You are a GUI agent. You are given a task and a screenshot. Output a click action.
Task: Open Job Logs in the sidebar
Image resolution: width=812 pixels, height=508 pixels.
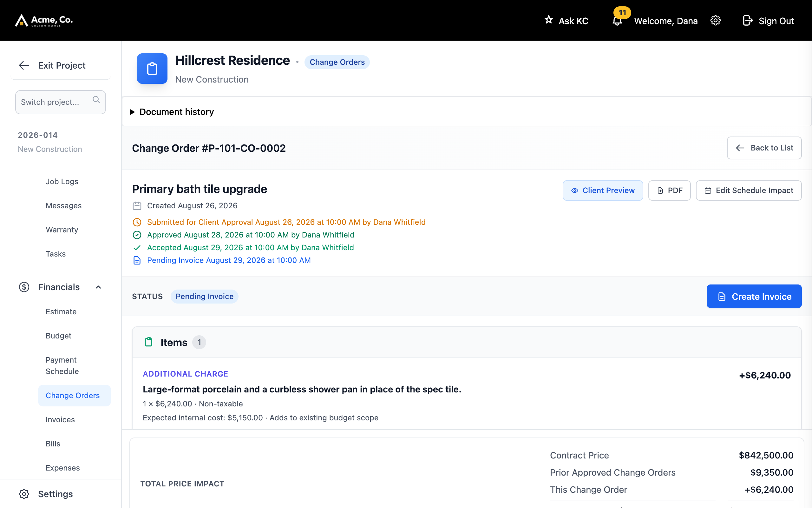click(62, 181)
